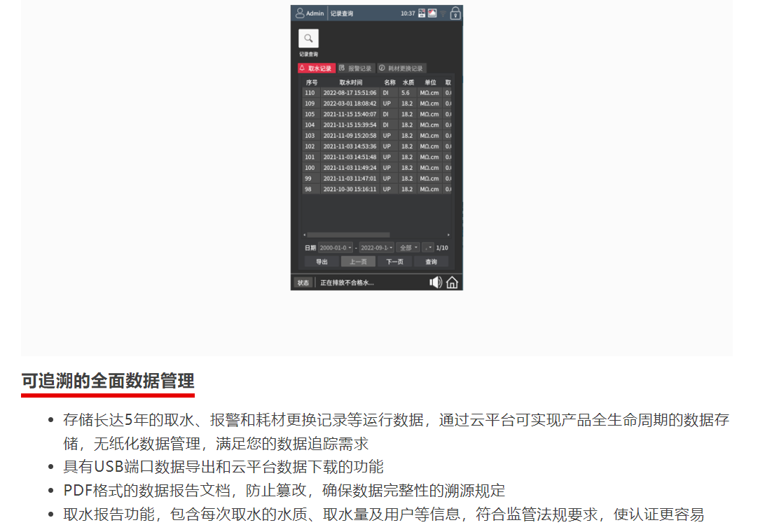Open the 耗材更换记录 tab
The width and height of the screenshot is (765, 532).
click(401, 69)
